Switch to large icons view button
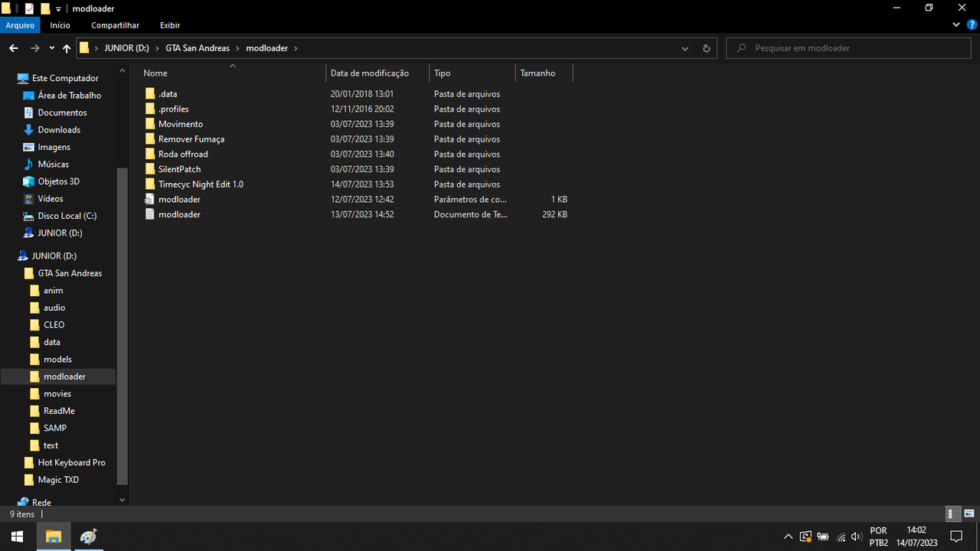980x551 pixels. pyautogui.click(x=969, y=514)
